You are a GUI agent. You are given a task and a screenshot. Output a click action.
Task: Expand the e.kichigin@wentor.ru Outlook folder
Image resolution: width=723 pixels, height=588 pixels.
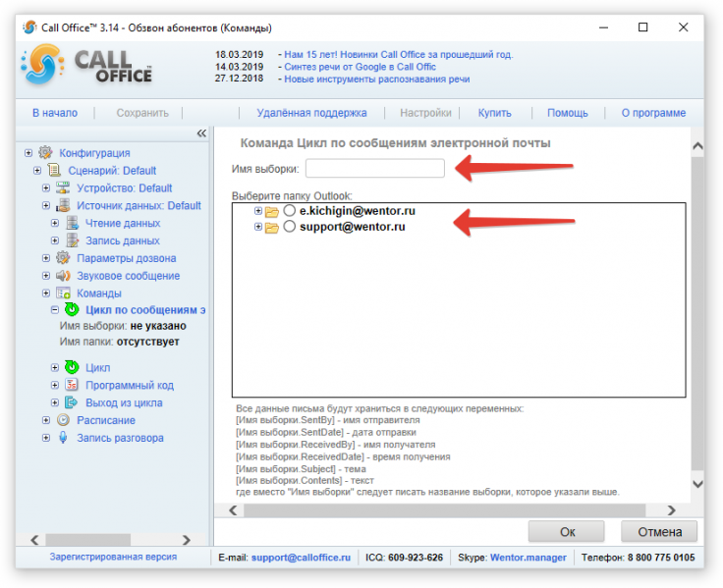click(x=258, y=211)
